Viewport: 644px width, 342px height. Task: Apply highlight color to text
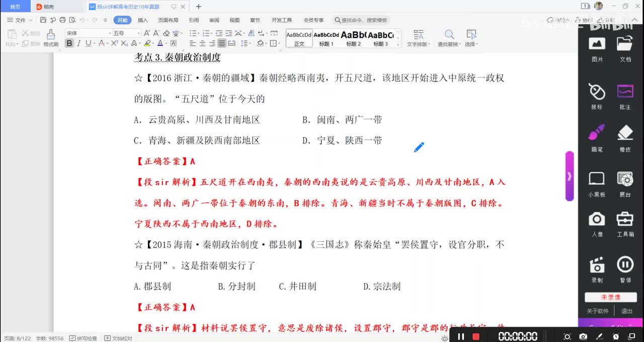[x=147, y=43]
